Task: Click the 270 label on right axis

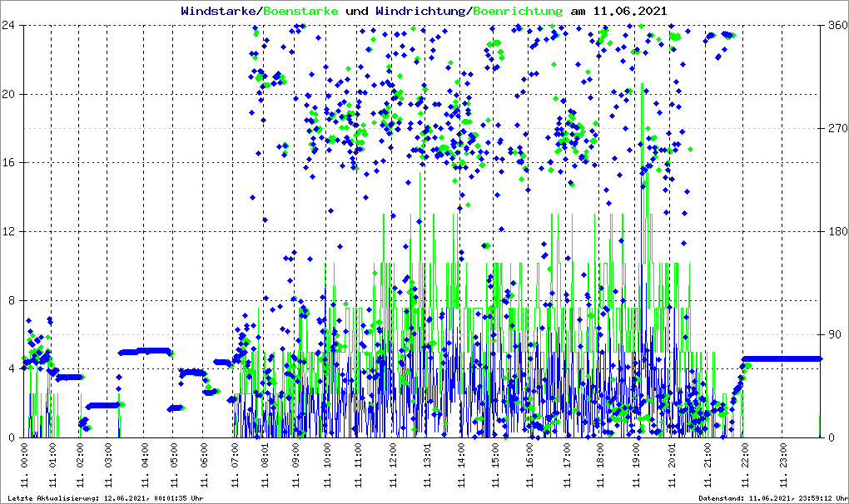Action: click(x=836, y=129)
